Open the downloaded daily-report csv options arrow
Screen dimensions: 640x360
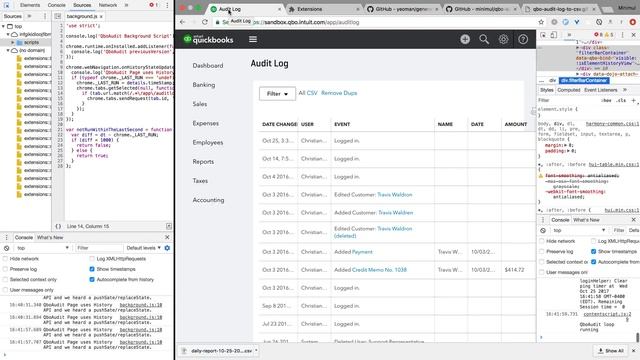coord(256,351)
